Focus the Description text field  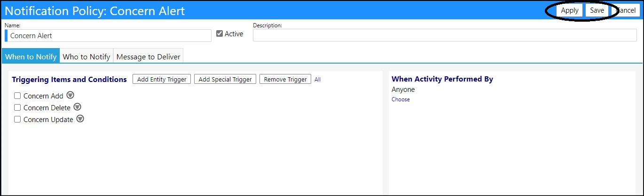[x=445, y=35]
